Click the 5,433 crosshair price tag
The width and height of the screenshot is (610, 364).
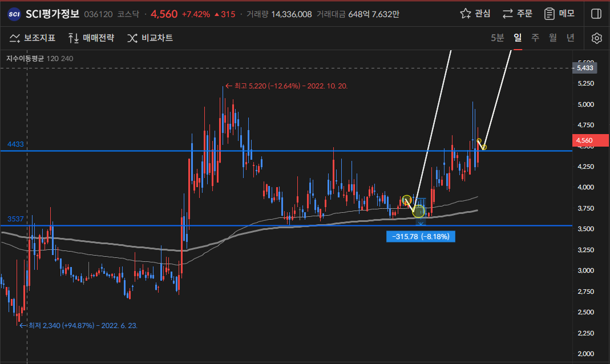[585, 68]
